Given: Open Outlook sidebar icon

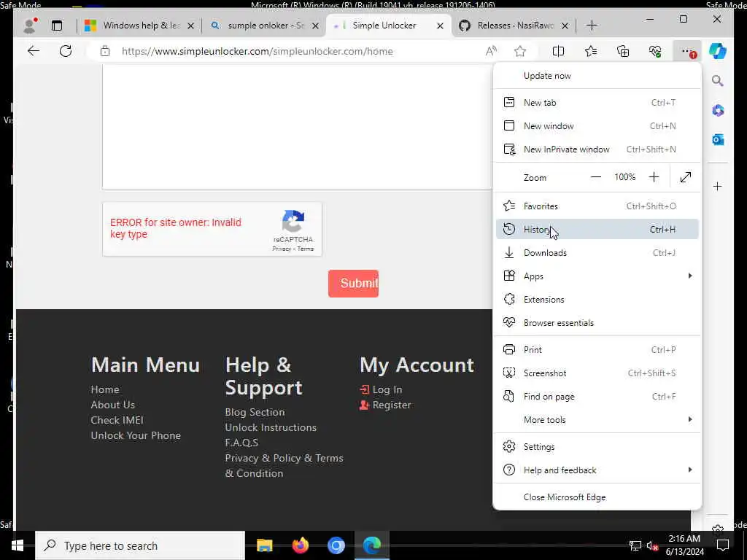Looking at the screenshot, I should click(718, 139).
